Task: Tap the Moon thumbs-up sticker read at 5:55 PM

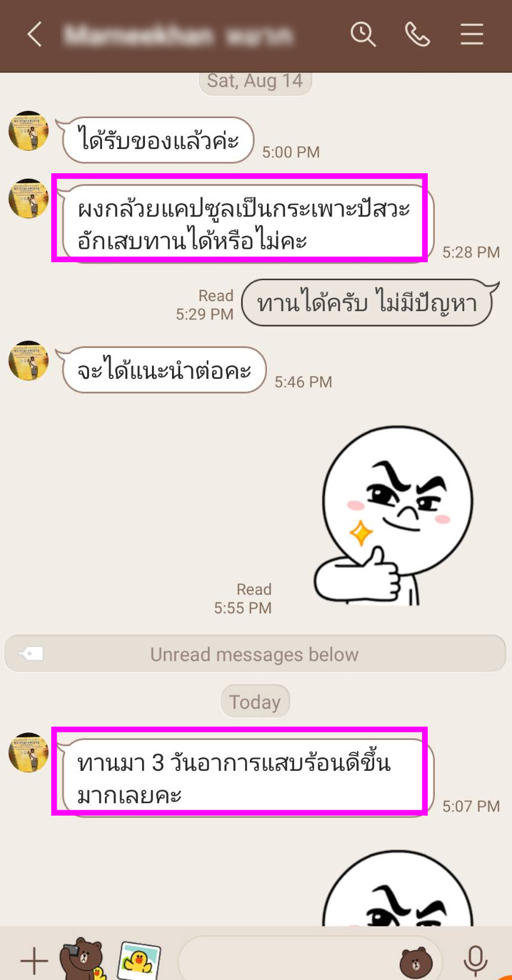Action: [394, 516]
